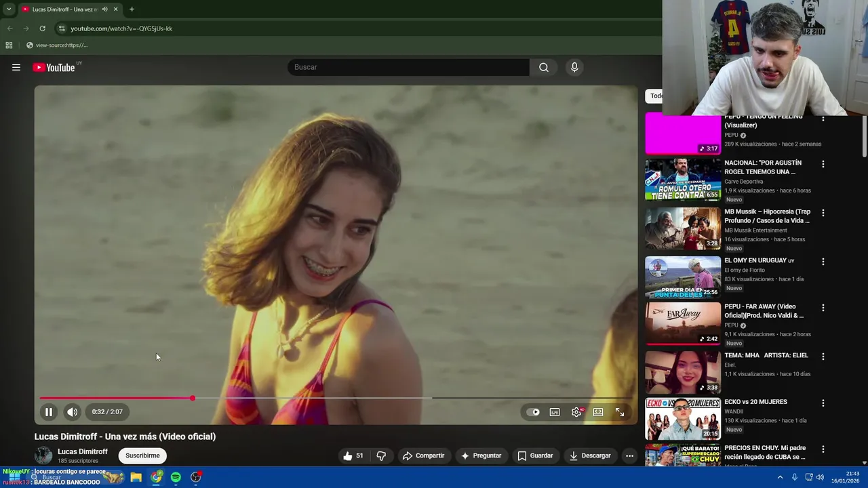The height and width of the screenshot is (488, 868).
Task: Open the Lucas Dimitroff channel avatar
Action: click(43, 455)
